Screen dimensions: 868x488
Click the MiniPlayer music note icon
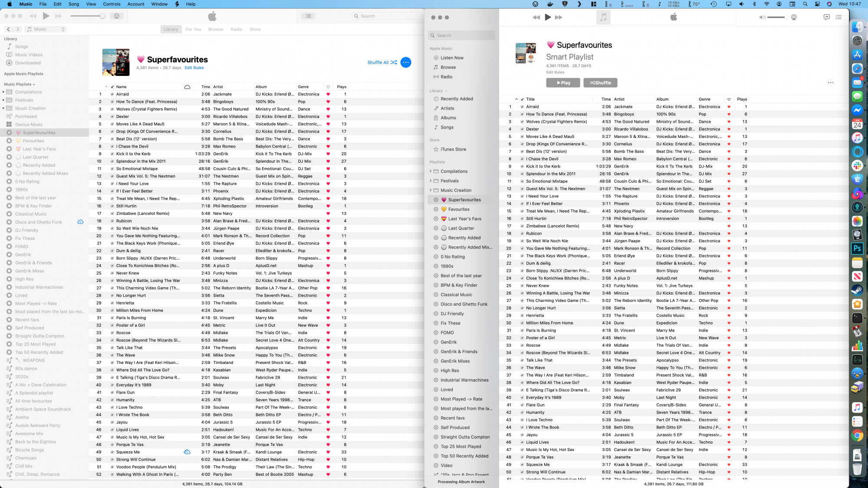(603, 17)
